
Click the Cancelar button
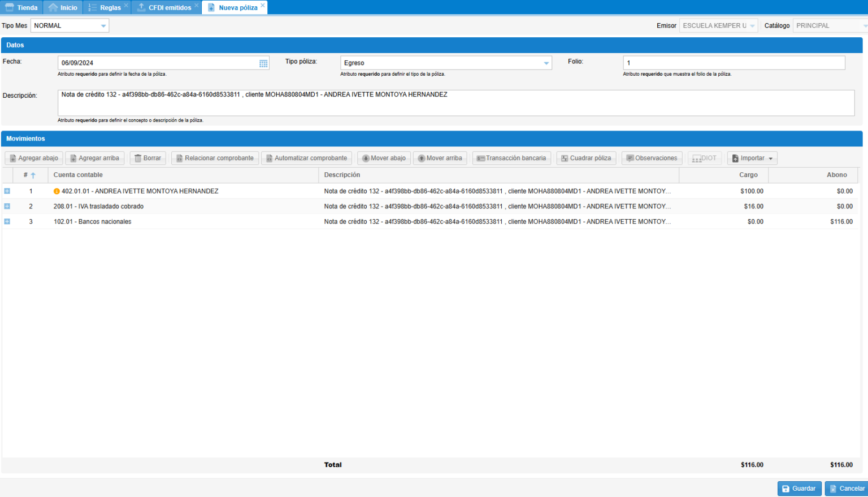(x=846, y=489)
